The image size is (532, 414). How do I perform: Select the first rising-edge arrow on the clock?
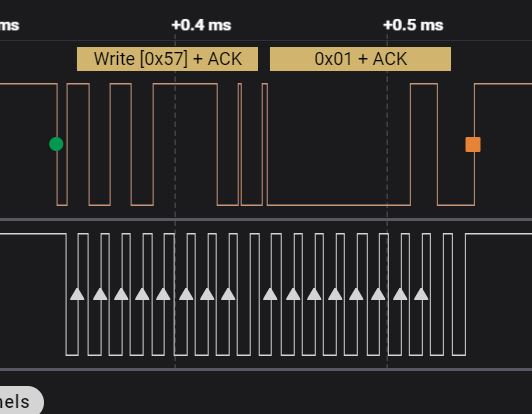coord(77,294)
